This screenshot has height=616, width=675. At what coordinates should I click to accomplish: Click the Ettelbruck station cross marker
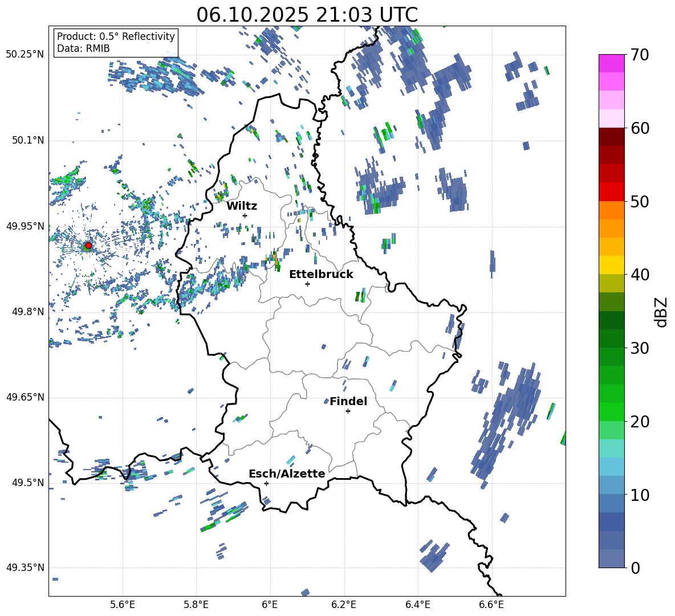tap(307, 284)
